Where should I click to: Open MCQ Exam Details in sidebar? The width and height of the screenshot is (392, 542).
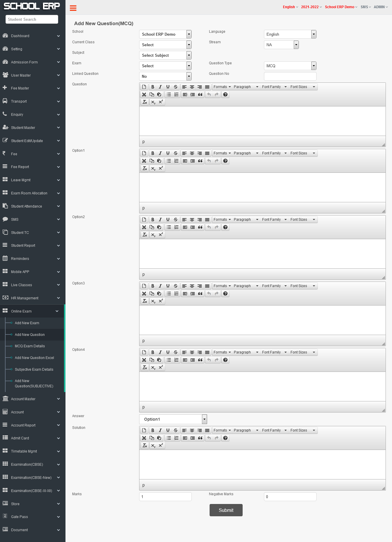coord(30,346)
